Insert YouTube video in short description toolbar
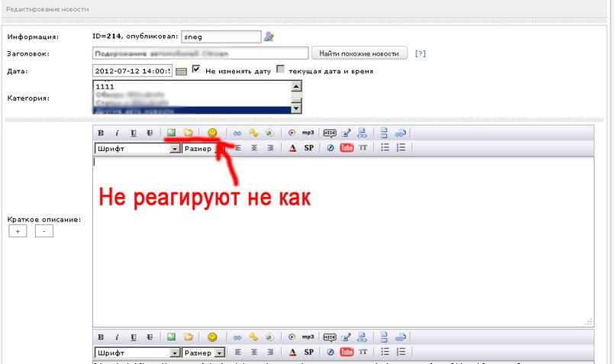 click(347, 147)
